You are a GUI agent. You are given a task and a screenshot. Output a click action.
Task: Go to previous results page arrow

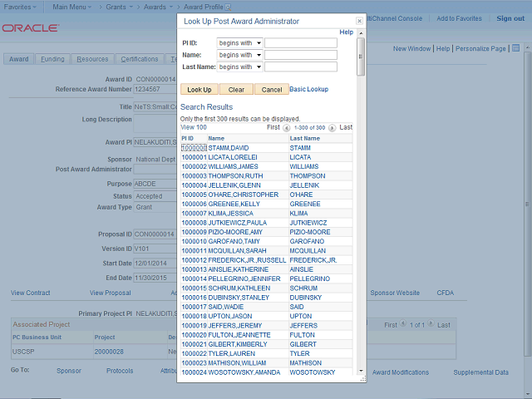(x=287, y=128)
